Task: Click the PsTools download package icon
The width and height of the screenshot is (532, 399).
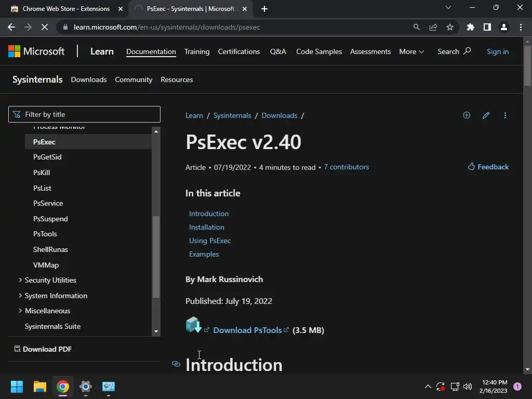Action: point(194,325)
